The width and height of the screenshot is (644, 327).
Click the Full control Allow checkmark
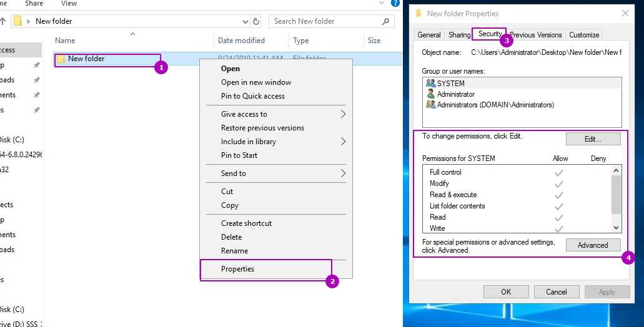coord(559,172)
